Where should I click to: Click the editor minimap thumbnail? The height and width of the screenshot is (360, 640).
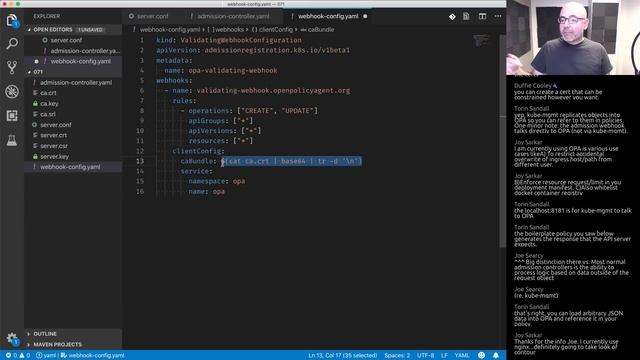[481, 41]
